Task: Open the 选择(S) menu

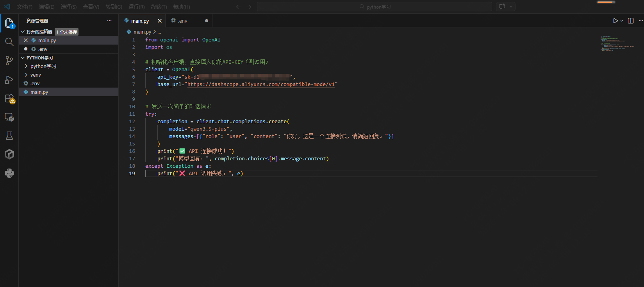Action: 69,7
